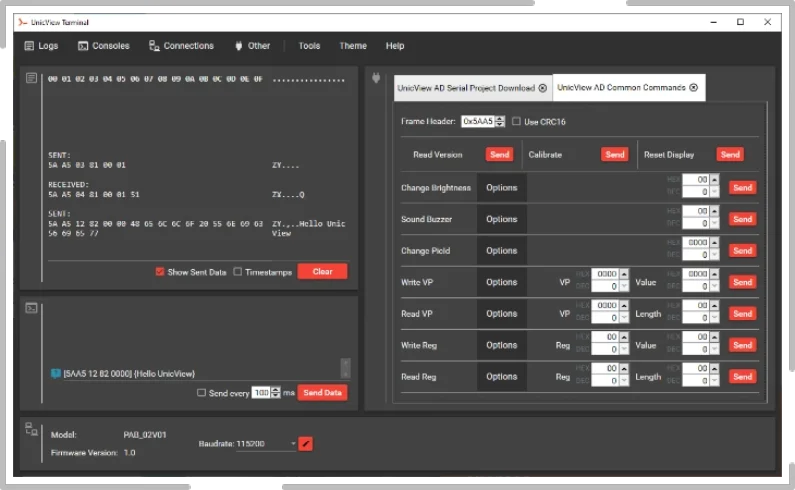795x490 pixels.
Task: Click the log panel icon beside hex output
Action: click(31, 78)
